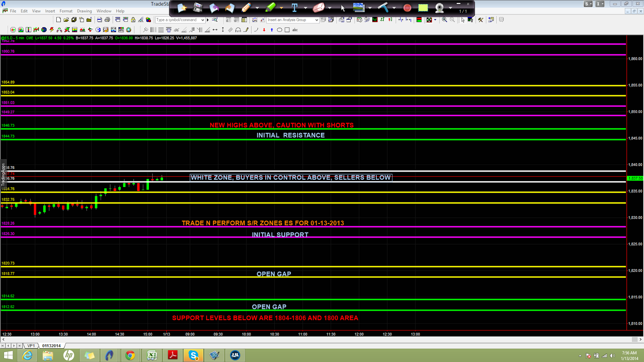The image size is (644, 362).
Task: Click the zoom out magnifier icon
Action: 452,20
